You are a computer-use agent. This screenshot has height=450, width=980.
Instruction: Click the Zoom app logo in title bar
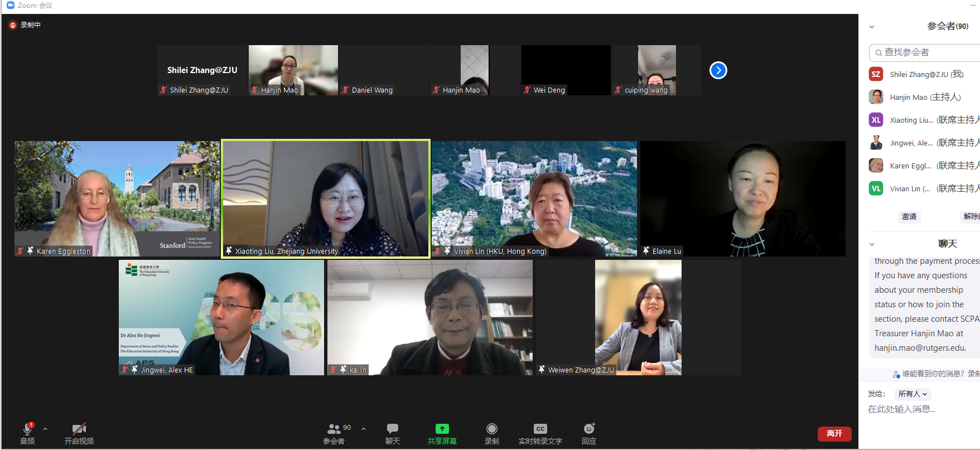tap(10, 5)
